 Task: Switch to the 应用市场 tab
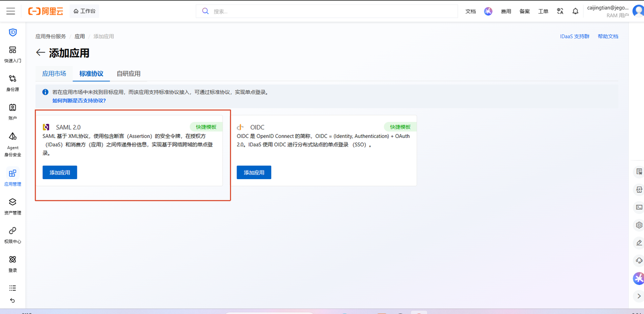click(x=54, y=73)
